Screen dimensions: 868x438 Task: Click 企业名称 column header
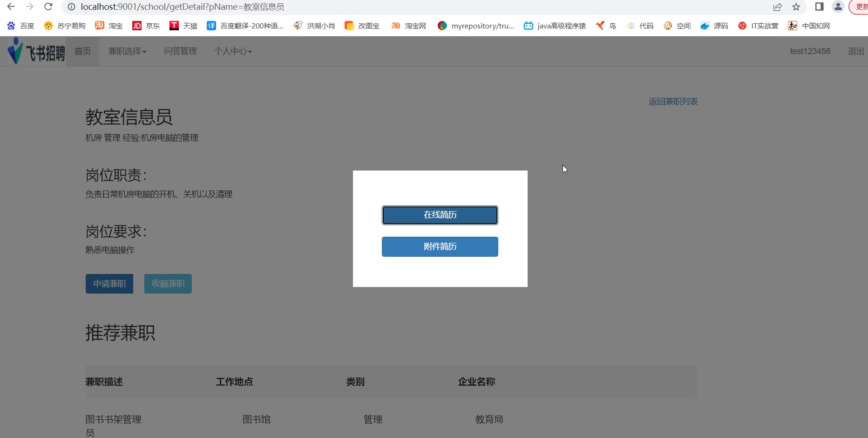[477, 382]
